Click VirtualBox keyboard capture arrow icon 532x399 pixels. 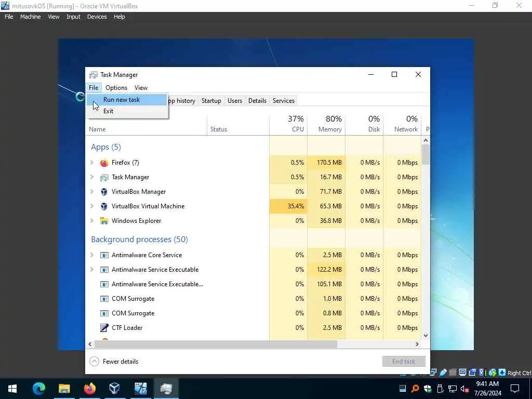(x=502, y=373)
